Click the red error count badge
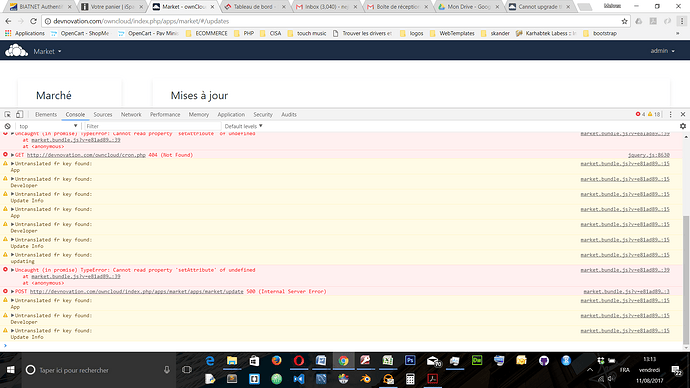The image size is (690, 388). pos(640,114)
